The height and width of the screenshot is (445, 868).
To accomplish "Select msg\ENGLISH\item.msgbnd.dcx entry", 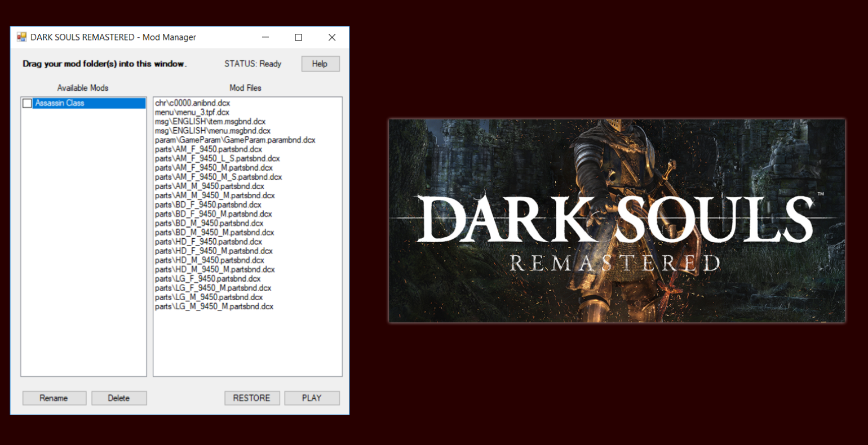I will [x=210, y=122].
